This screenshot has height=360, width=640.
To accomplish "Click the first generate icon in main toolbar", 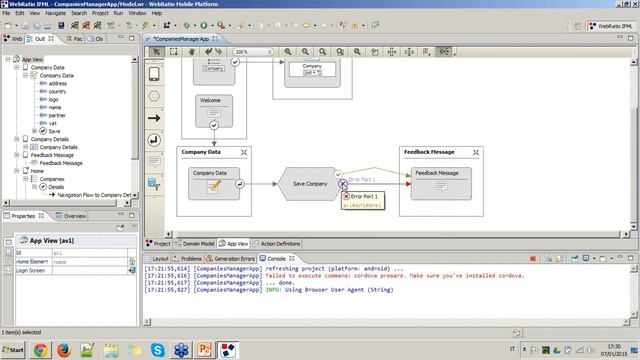I will (75, 25).
